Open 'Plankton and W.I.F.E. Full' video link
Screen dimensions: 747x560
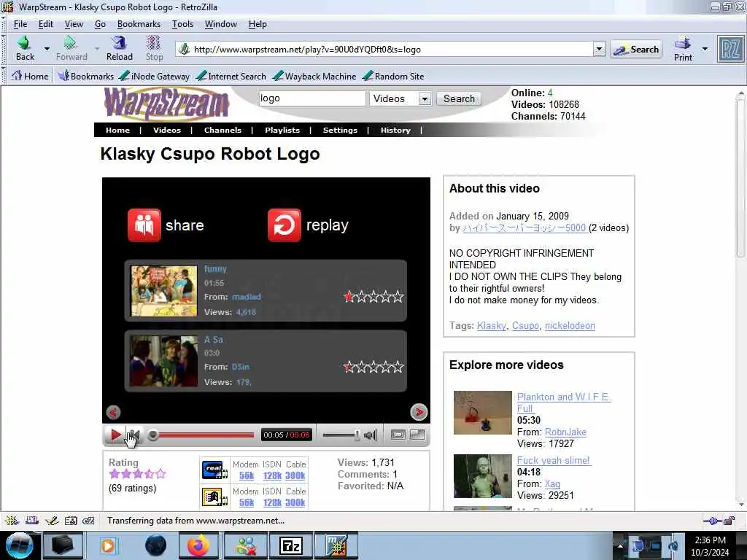click(564, 402)
